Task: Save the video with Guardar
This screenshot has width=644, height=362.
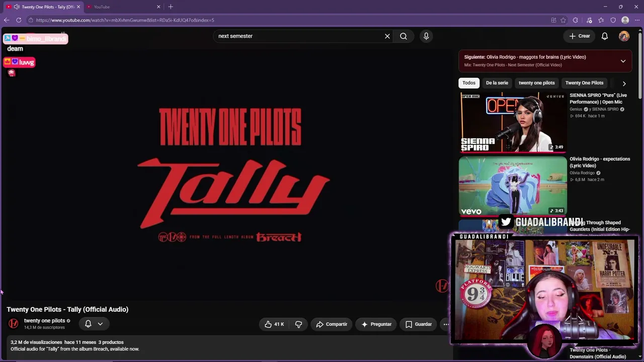Action: pyautogui.click(x=419, y=324)
